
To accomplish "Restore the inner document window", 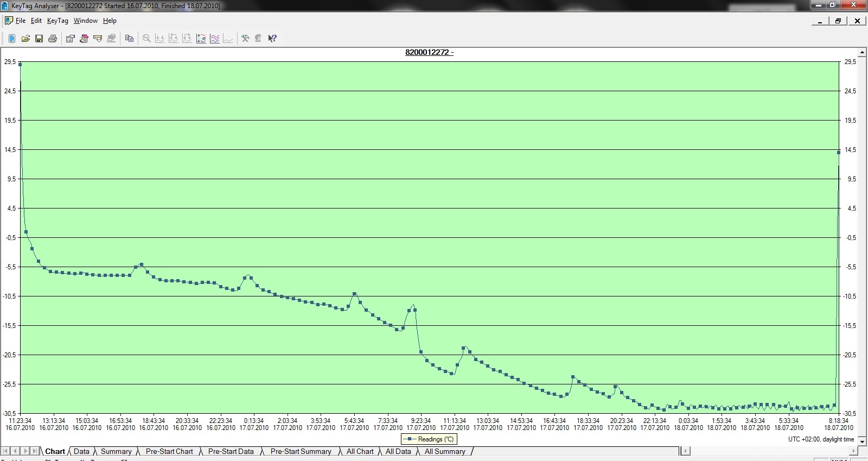I will coord(838,21).
